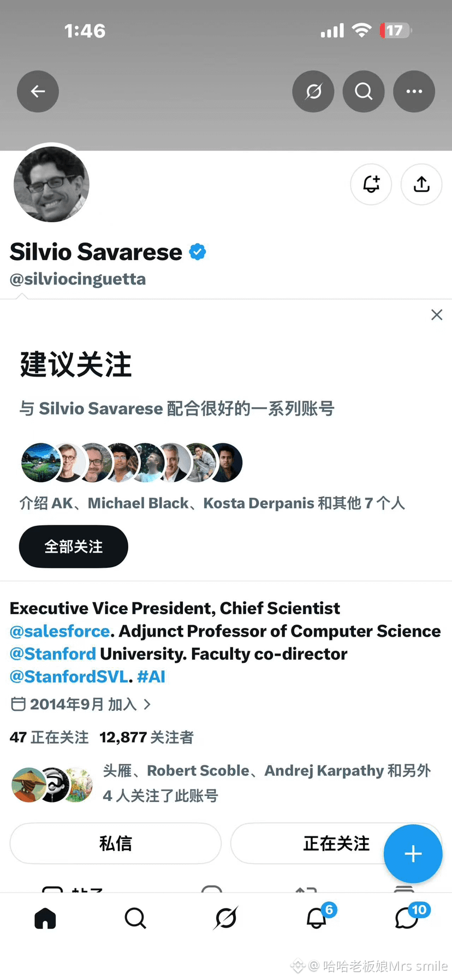Toggle the 正在关注 following button
Image resolution: width=452 pixels, height=980 pixels.
click(336, 844)
